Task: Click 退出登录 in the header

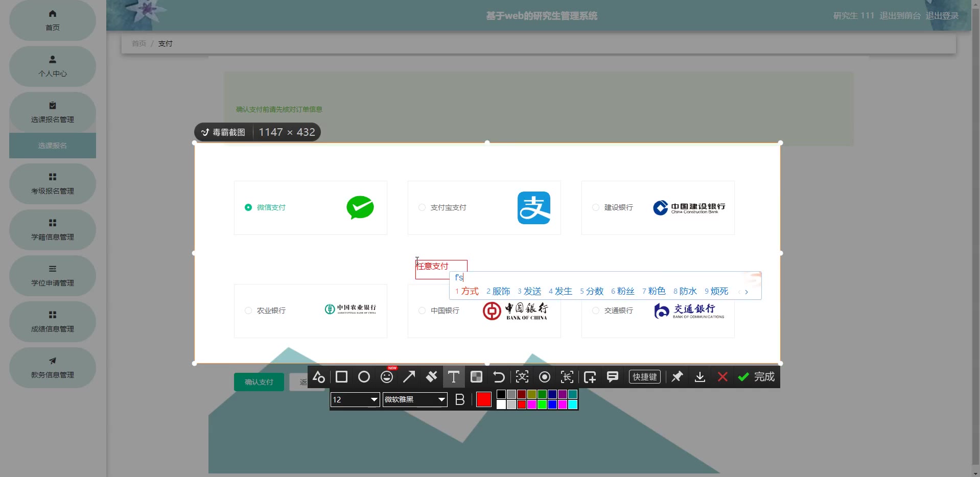Action: click(x=942, y=16)
